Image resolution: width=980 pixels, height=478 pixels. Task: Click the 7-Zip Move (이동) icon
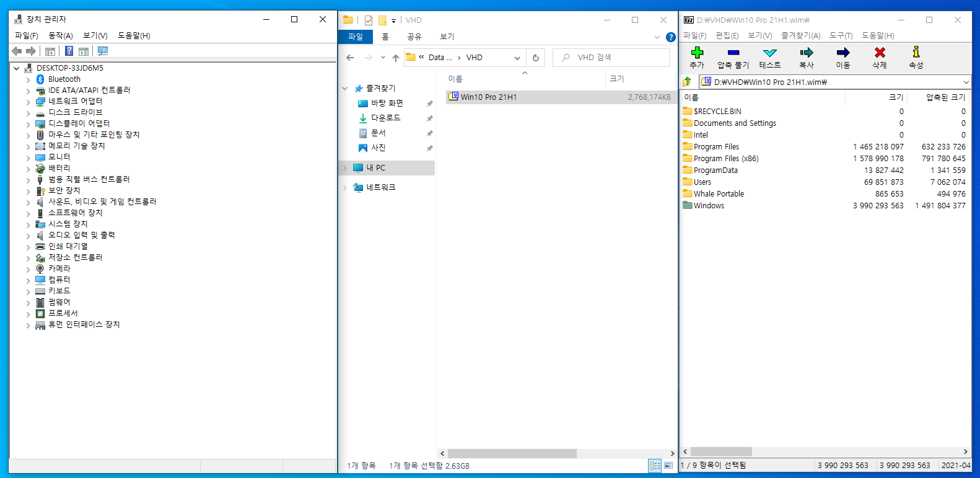click(843, 53)
